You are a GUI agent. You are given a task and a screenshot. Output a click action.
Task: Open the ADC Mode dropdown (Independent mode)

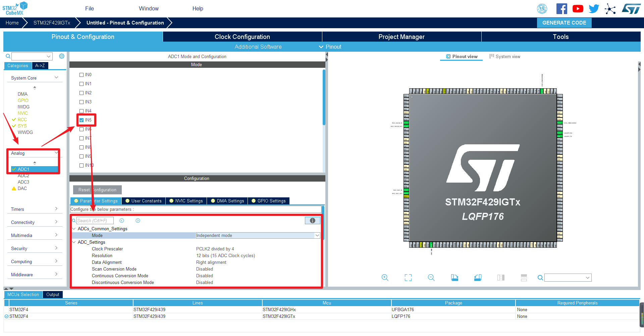[258, 235]
